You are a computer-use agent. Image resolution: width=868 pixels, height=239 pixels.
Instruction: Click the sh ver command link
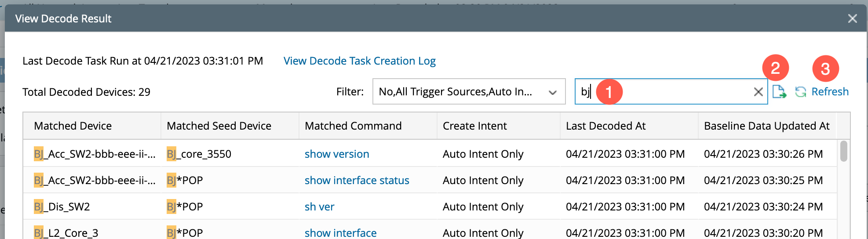click(x=319, y=207)
